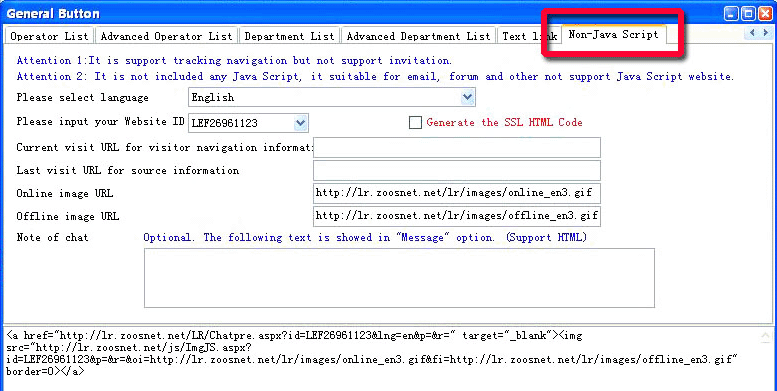
Task: Select the Non-Java Script tab
Action: 613,35
